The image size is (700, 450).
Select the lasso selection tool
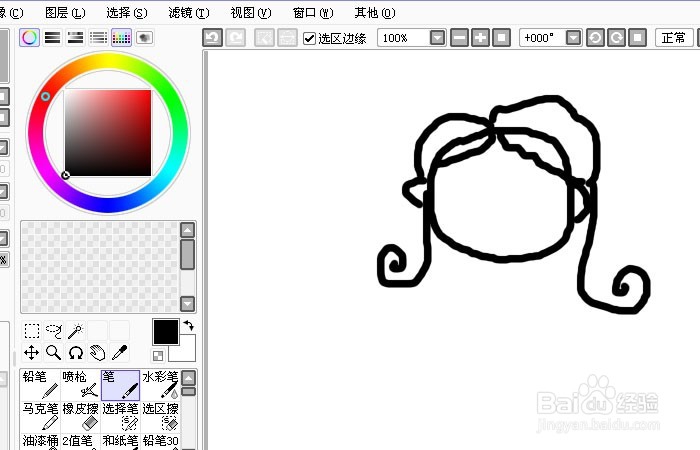(54, 331)
